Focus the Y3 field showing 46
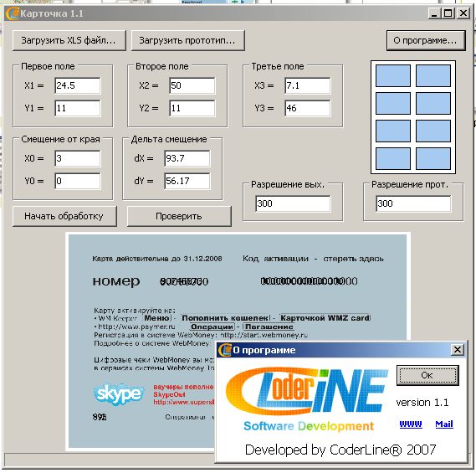Image resolution: width=476 pixels, height=473 pixels. tap(308, 108)
